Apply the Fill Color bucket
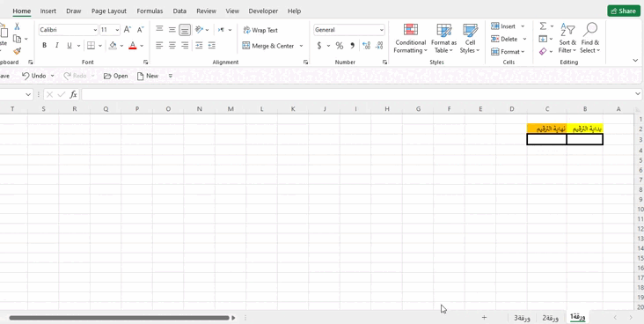Viewport: 644px width, 324px height. [113, 46]
